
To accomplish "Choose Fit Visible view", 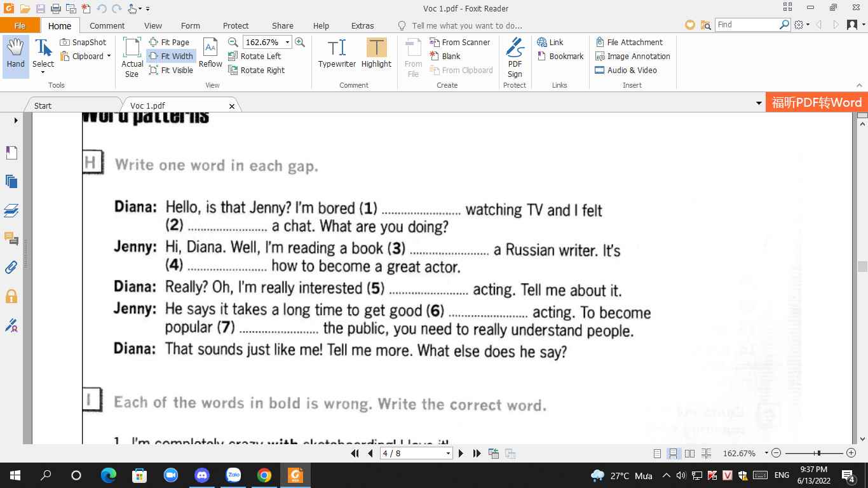I will click(171, 70).
